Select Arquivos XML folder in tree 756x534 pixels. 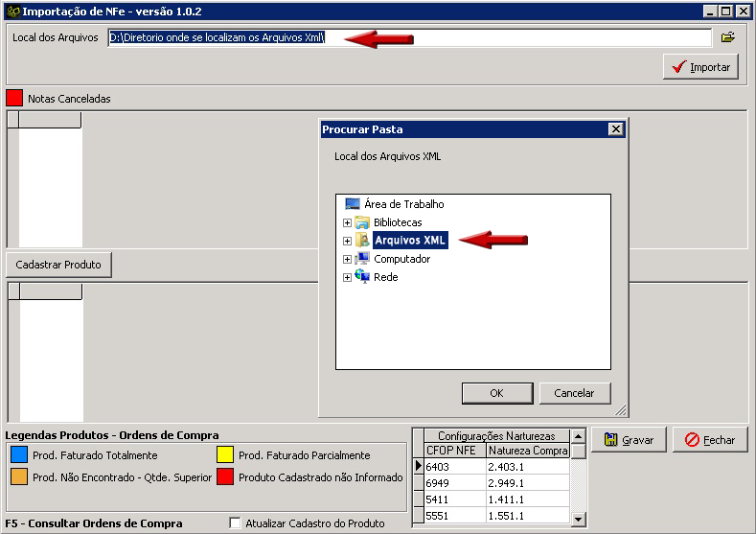[409, 241]
